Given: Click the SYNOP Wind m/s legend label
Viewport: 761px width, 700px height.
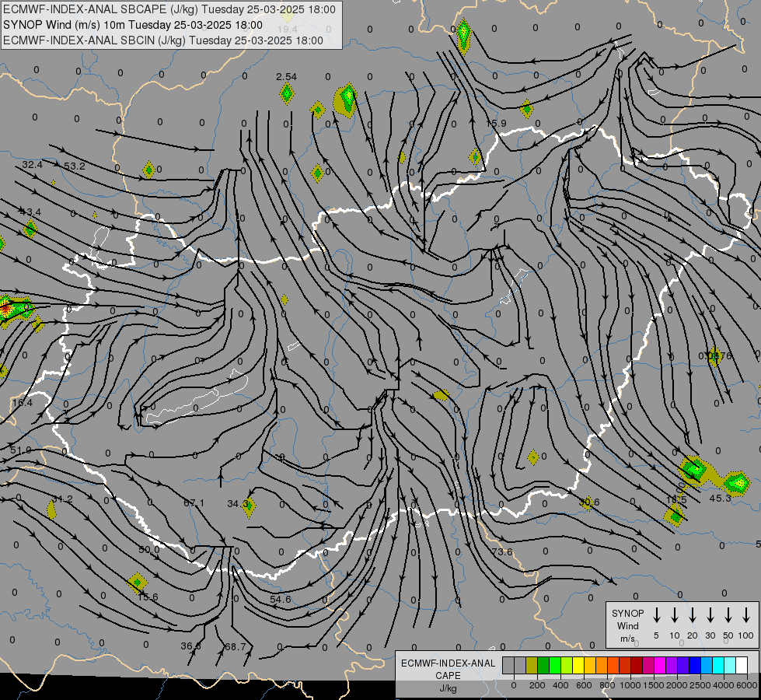Looking at the screenshot, I should 627,625.
